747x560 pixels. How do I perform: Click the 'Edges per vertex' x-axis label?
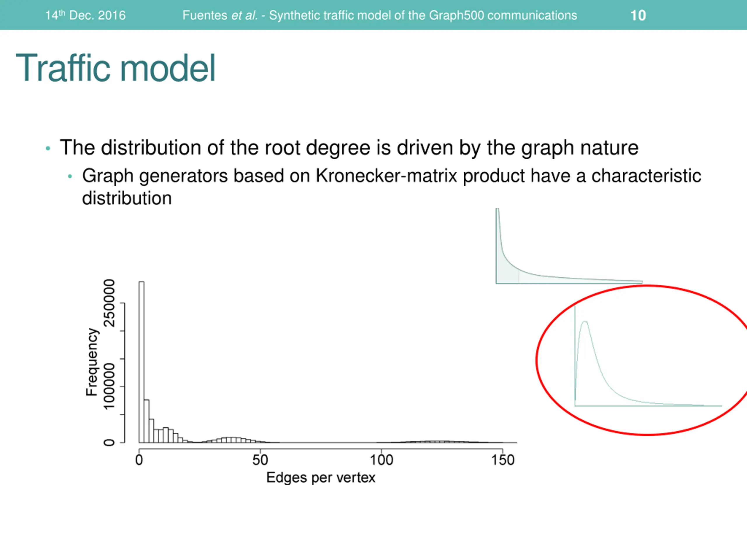(x=321, y=478)
